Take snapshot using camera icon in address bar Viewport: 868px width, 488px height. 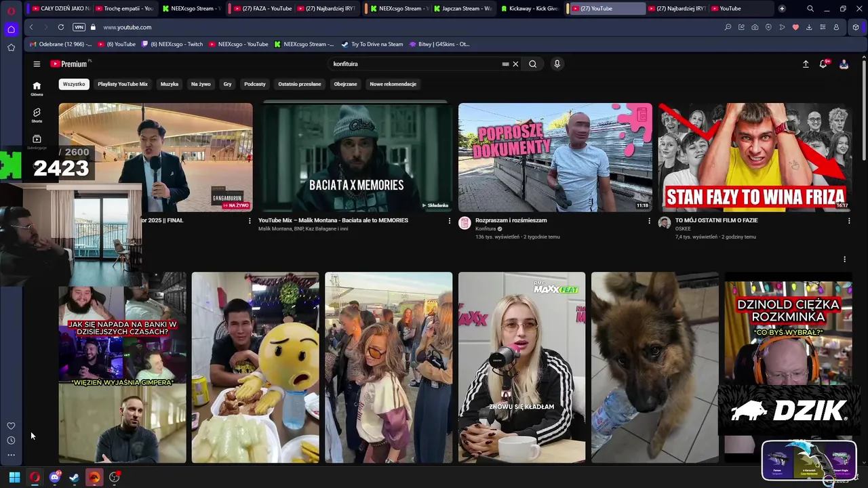click(755, 27)
